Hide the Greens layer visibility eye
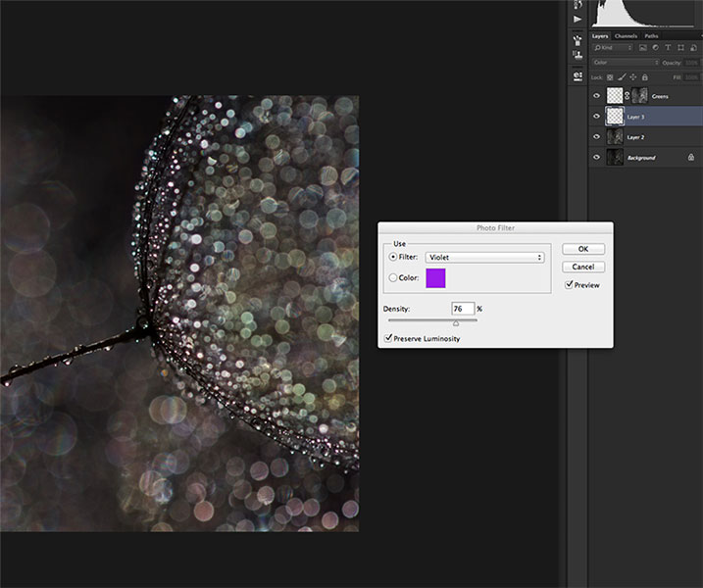703x588 pixels. [x=596, y=95]
